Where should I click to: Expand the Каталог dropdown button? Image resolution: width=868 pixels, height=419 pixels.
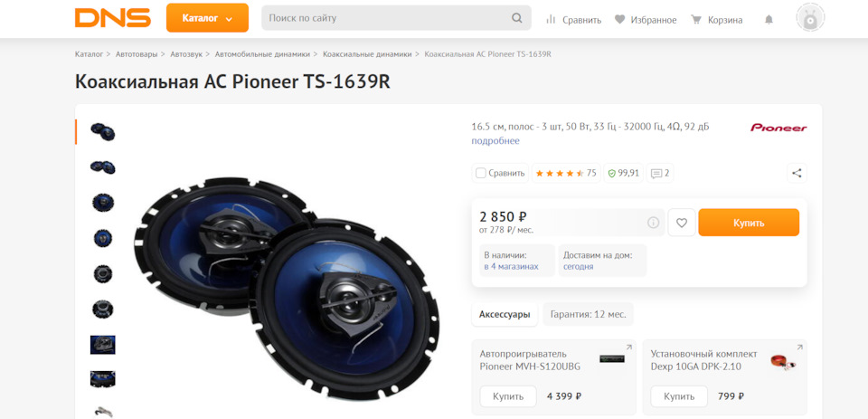coord(207,18)
